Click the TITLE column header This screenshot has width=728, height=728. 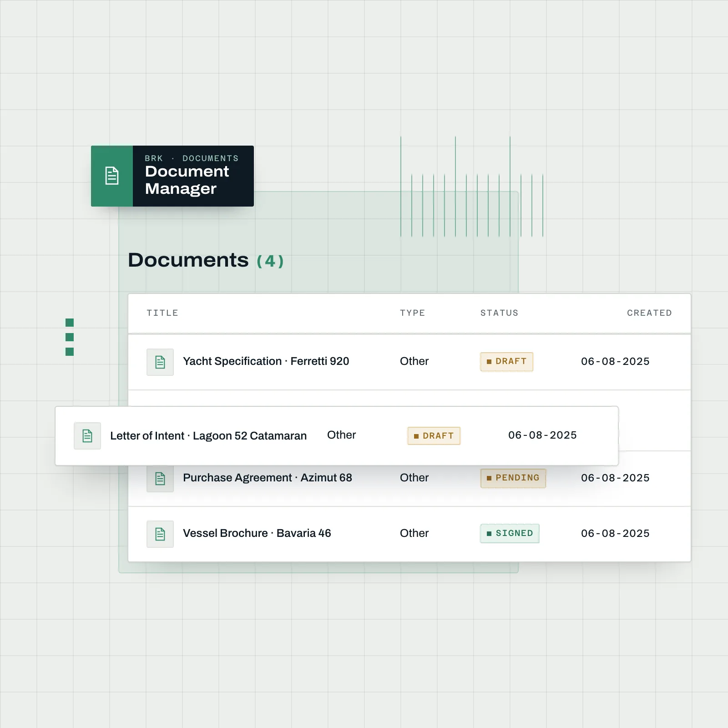(162, 313)
